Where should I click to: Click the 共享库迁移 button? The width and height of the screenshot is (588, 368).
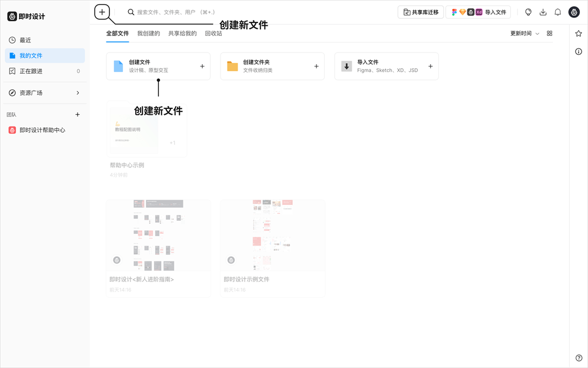(420, 12)
